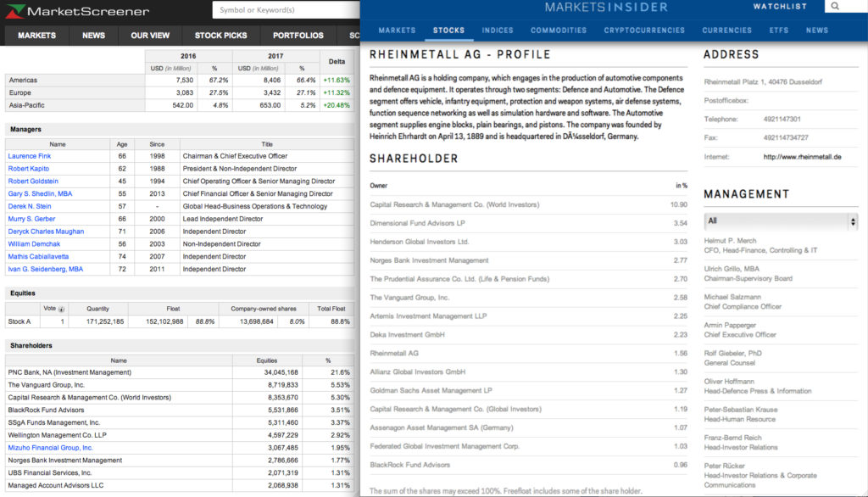Viewport: 868px width, 497px height.
Task: Select the Rolf Giebeler, PhD management entry
Action: [x=733, y=358]
